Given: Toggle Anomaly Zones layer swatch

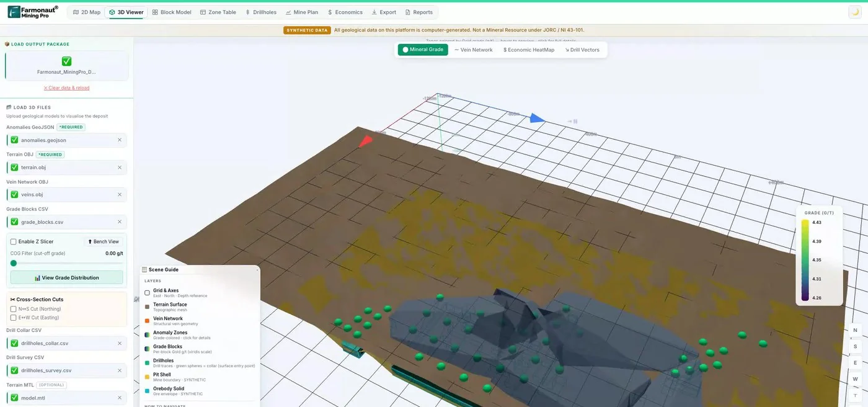Looking at the screenshot, I should [147, 335].
